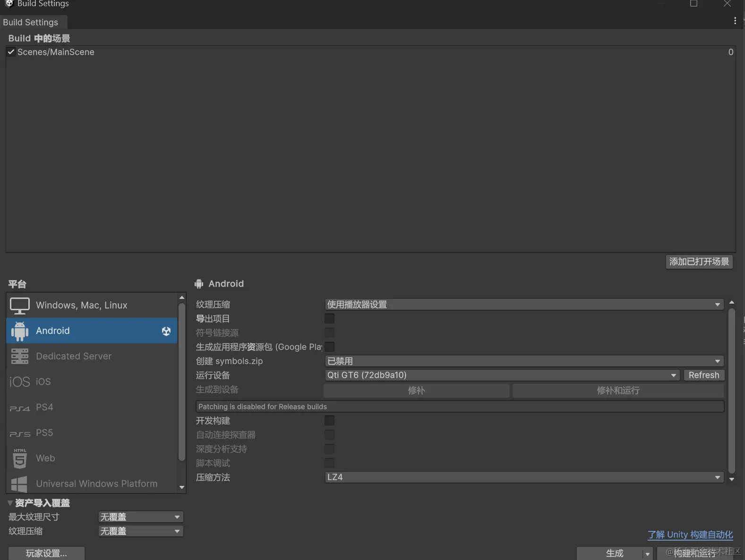This screenshot has height=560, width=745.
Task: Collapse the 资产导入覆盖 section
Action: (x=10, y=503)
